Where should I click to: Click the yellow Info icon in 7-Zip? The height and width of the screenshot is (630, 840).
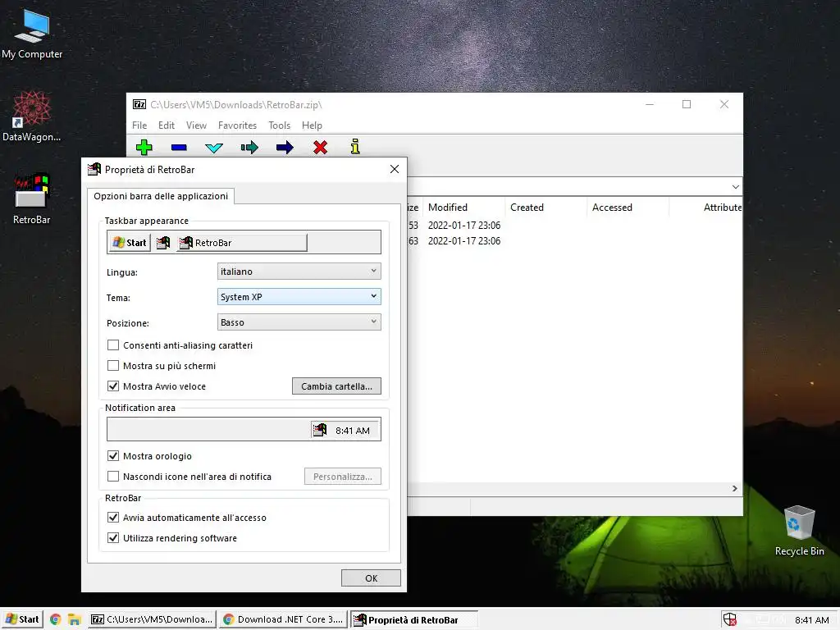355,146
